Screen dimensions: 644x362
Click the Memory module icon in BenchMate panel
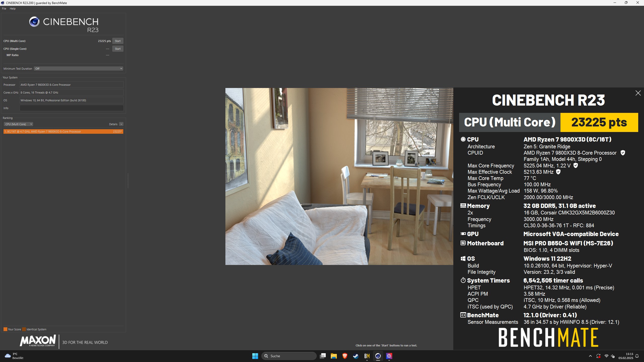(463, 206)
